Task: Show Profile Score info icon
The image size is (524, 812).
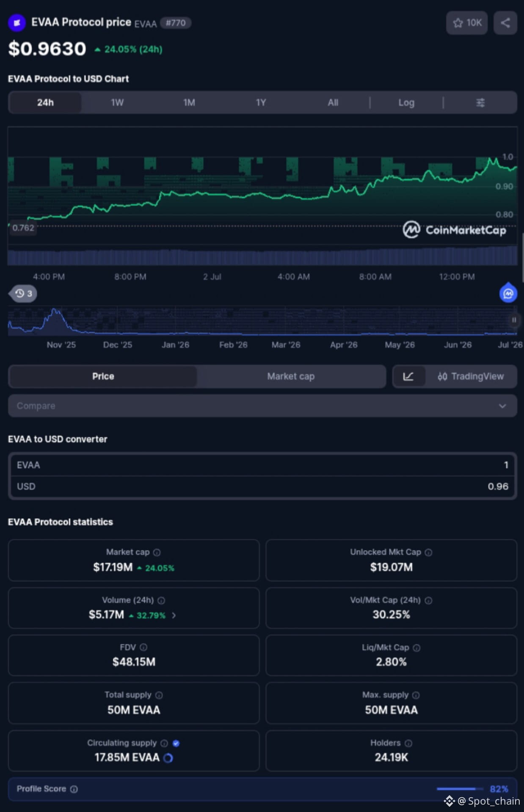Action: (x=74, y=789)
